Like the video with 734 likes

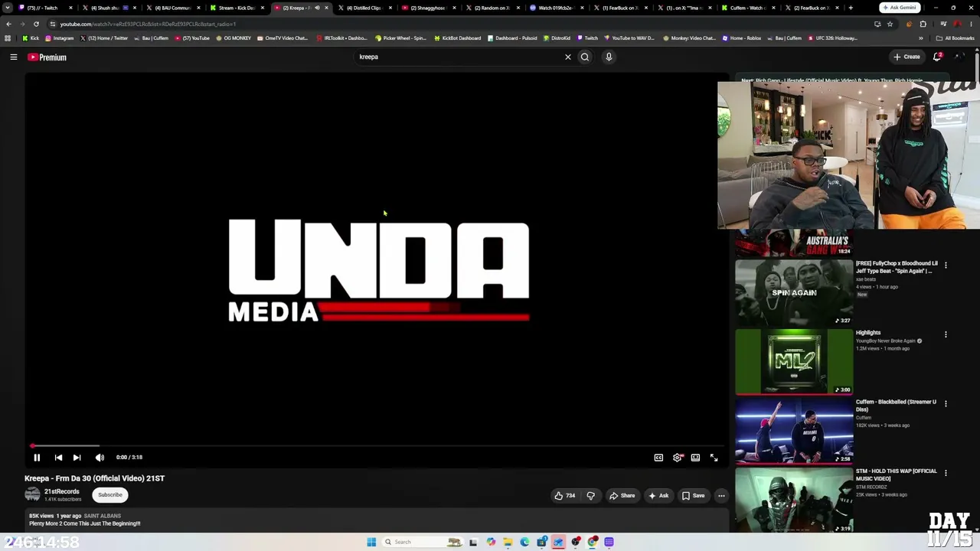coord(564,496)
